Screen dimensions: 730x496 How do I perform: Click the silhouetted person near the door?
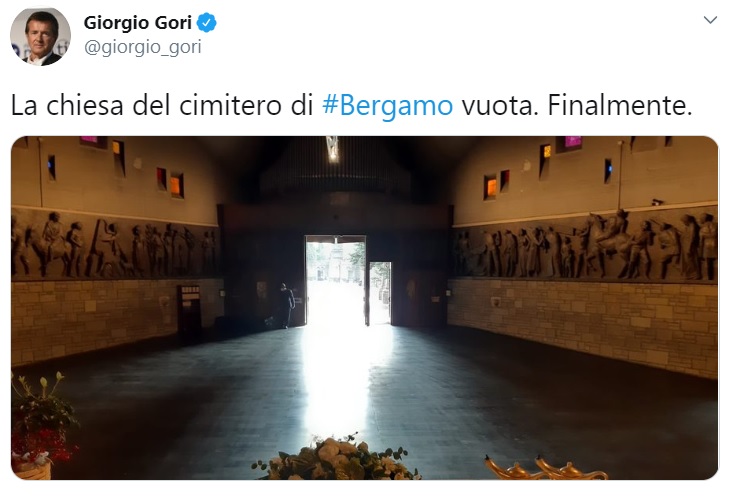tap(286, 305)
